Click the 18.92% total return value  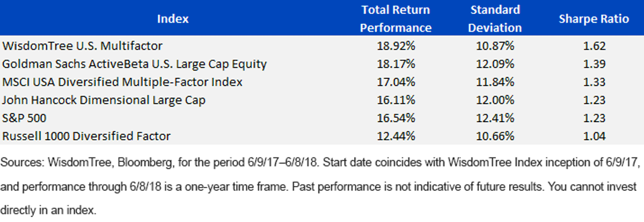(396, 46)
